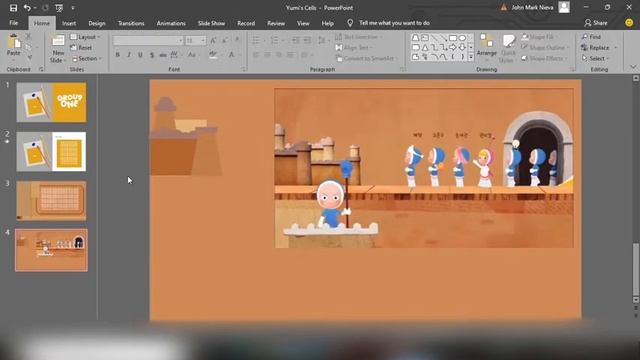Select slide 4 thumbnail
Viewport: 640px width, 360px height.
point(51,250)
